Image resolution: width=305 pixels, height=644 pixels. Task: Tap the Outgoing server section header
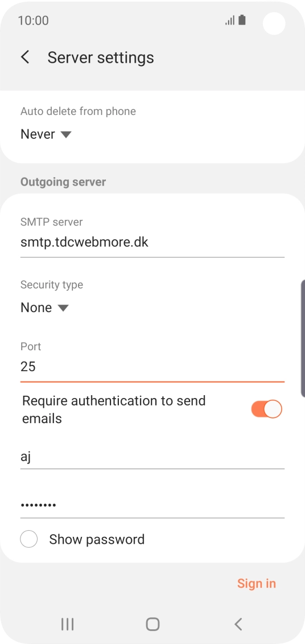coord(63,182)
